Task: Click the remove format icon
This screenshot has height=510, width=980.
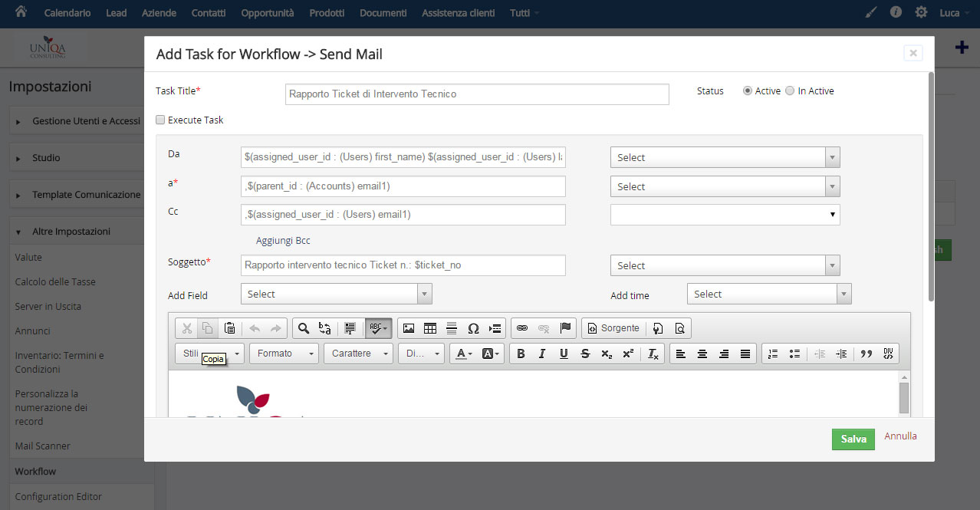Action: coord(653,354)
